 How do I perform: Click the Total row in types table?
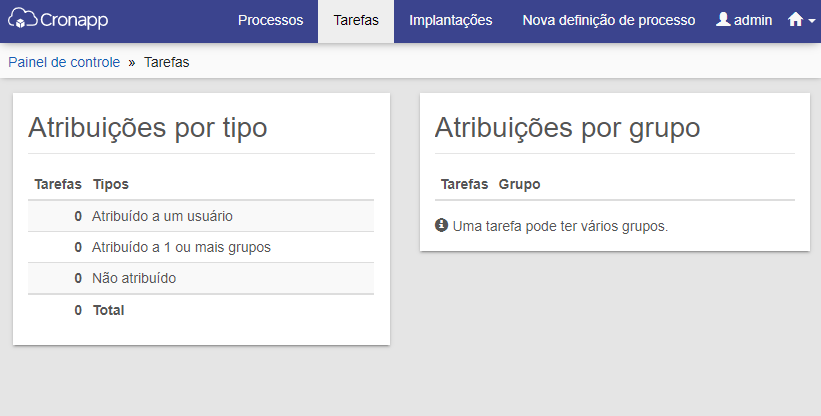[201, 310]
